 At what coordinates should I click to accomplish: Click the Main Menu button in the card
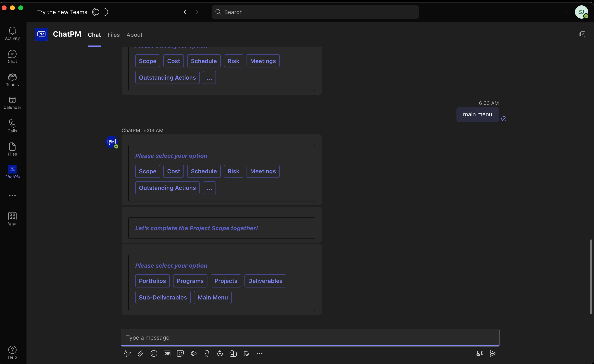[x=213, y=297]
